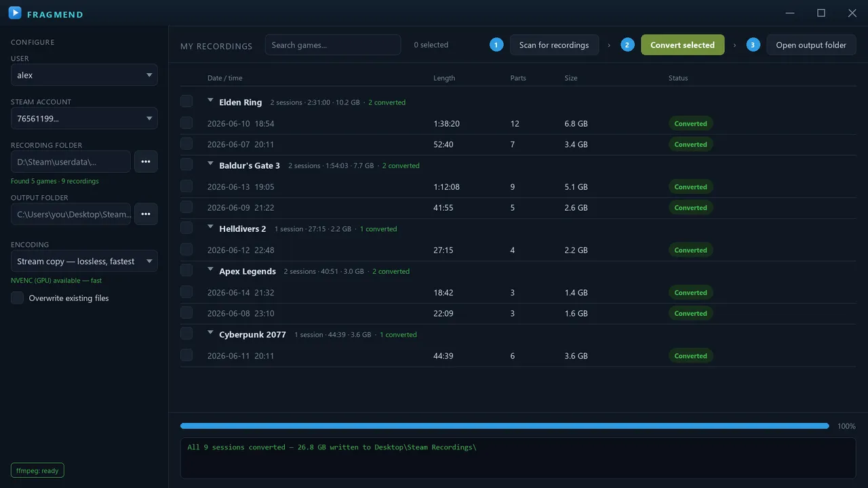Open the output folder browse button
This screenshot has width=868, height=488.
click(146, 214)
